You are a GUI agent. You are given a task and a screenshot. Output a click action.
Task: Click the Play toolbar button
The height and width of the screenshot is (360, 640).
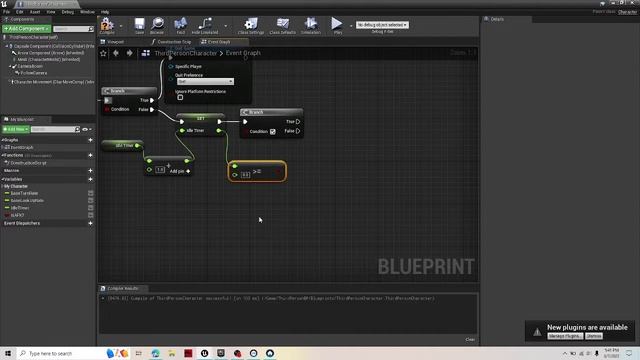(x=337, y=25)
